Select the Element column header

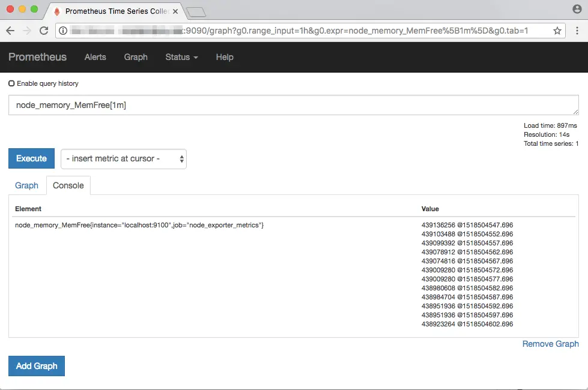[x=28, y=209]
